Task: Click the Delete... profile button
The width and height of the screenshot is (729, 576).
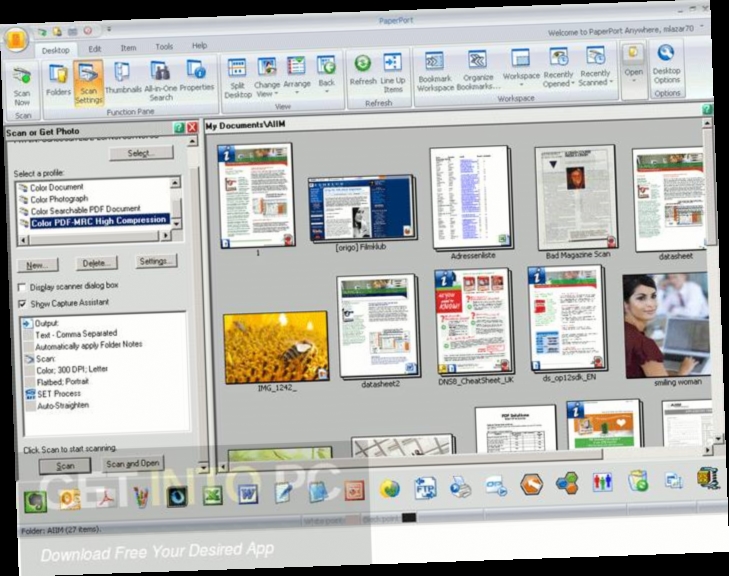Action: [x=97, y=263]
